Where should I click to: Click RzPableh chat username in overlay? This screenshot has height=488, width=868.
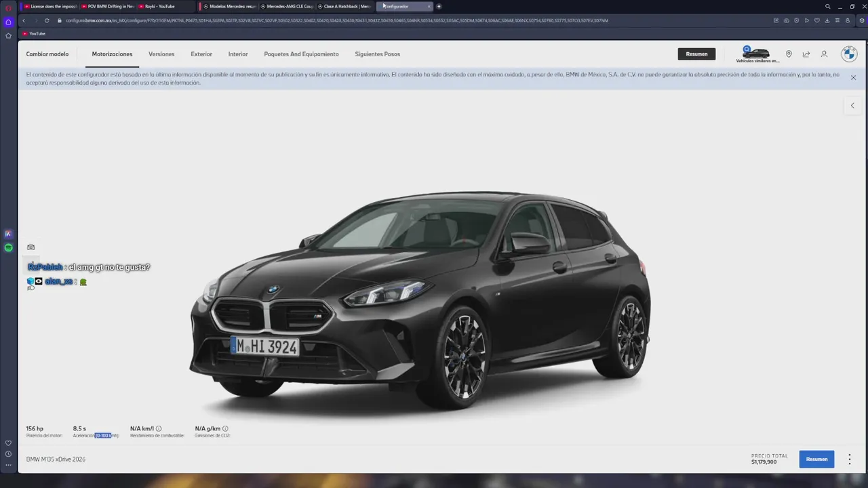pyautogui.click(x=45, y=267)
